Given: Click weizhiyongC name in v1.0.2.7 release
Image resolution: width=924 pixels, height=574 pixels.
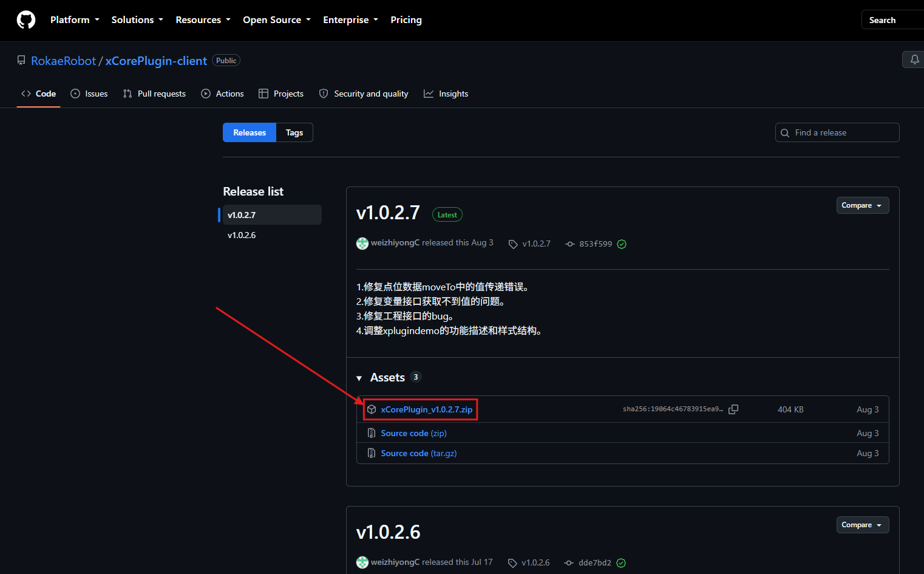Looking at the screenshot, I should coord(395,242).
